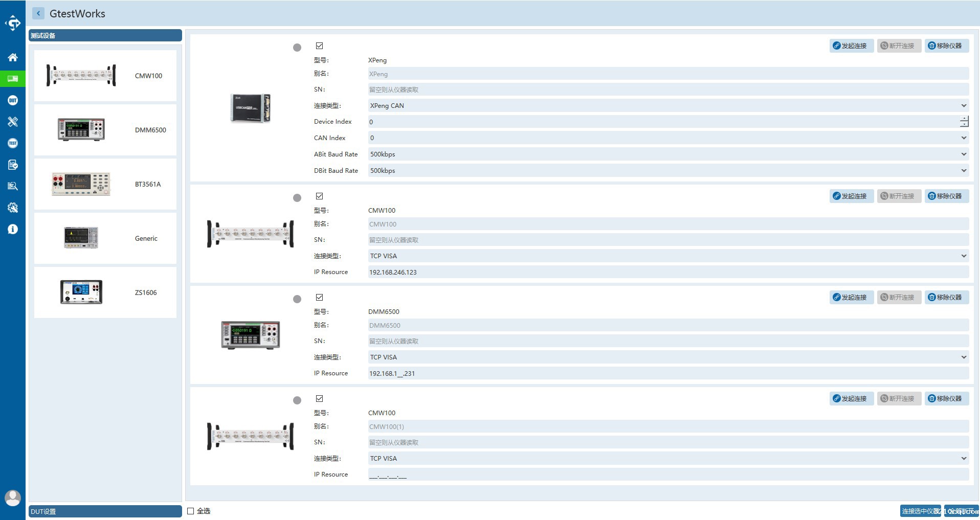Click 发起连接 for the XPeng instrument
The height and width of the screenshot is (520, 980).
(851, 46)
